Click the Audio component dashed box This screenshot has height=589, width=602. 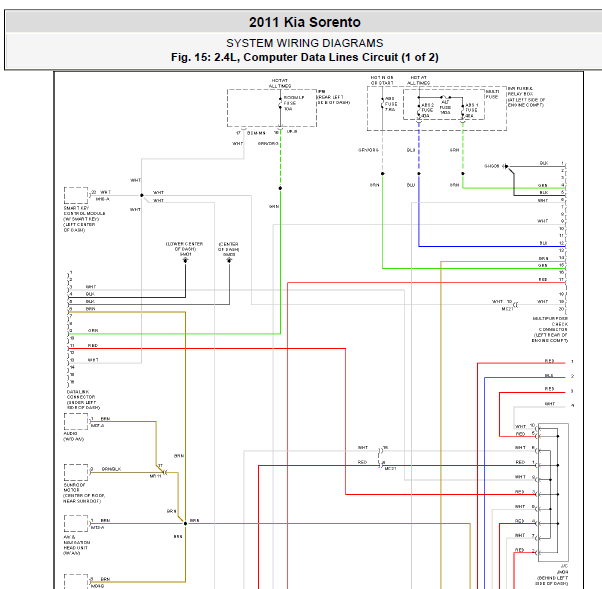[x=76, y=421]
